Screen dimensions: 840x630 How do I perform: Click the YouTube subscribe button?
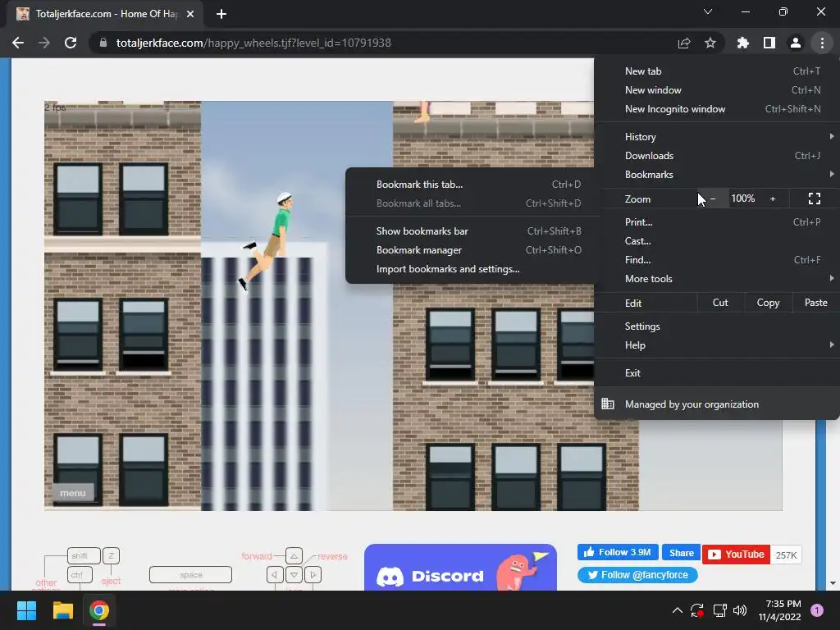click(x=736, y=555)
